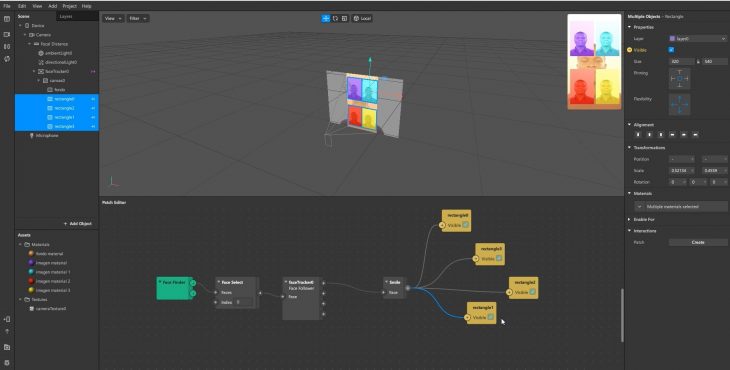
Task: Open the Edit menu
Action: 22,6
